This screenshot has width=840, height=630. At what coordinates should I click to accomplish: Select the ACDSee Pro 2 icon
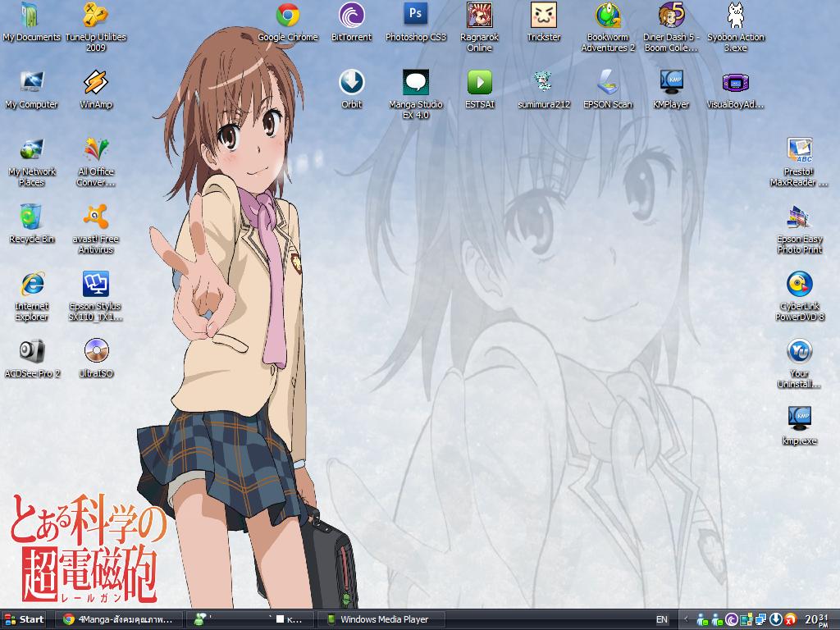31,359
